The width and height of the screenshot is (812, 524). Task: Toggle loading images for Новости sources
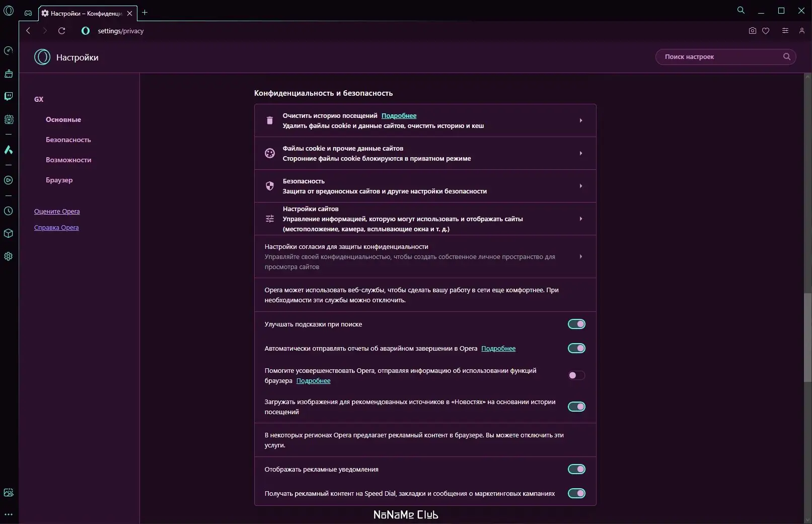pyautogui.click(x=576, y=407)
